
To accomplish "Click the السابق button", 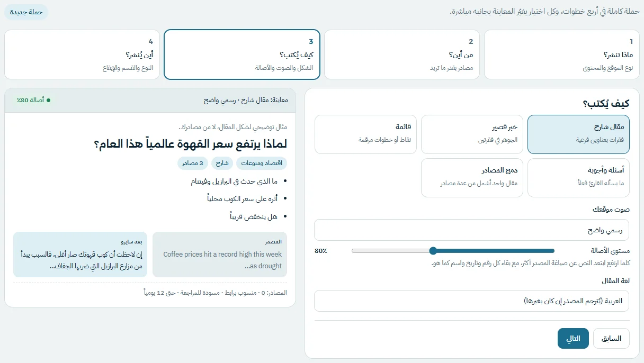I will coord(611,339).
